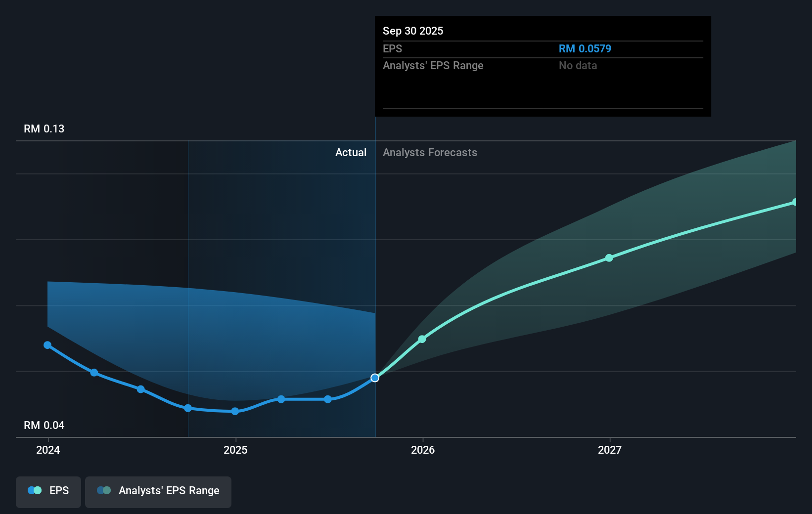
Task: Toggle the EPS series visibility
Action: (x=48, y=491)
